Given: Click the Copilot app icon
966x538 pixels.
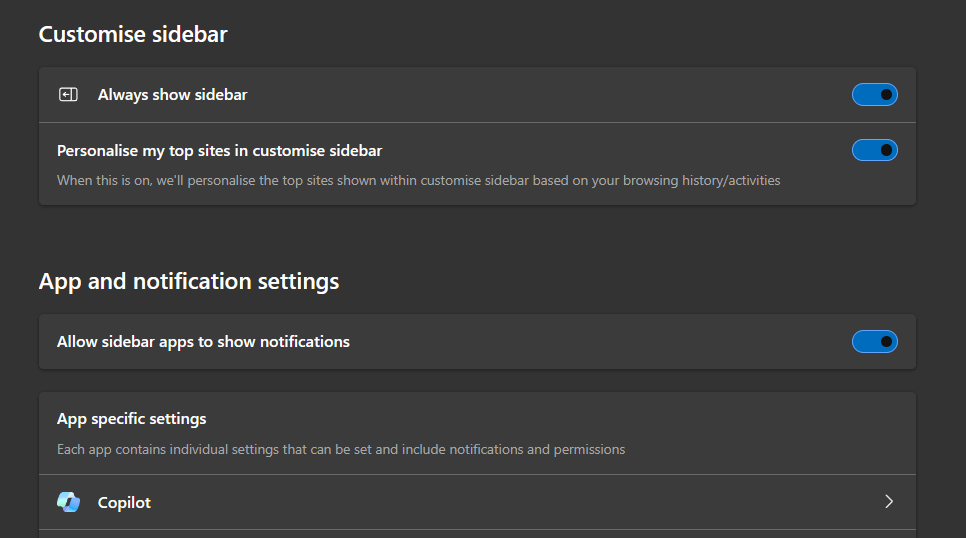Looking at the screenshot, I should tap(68, 502).
